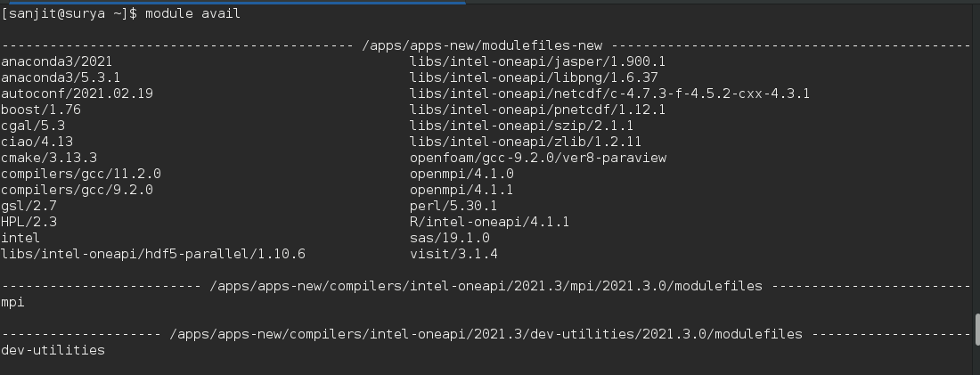
Task: Click the visit/3.1.4 module entry
Action: coord(453,254)
